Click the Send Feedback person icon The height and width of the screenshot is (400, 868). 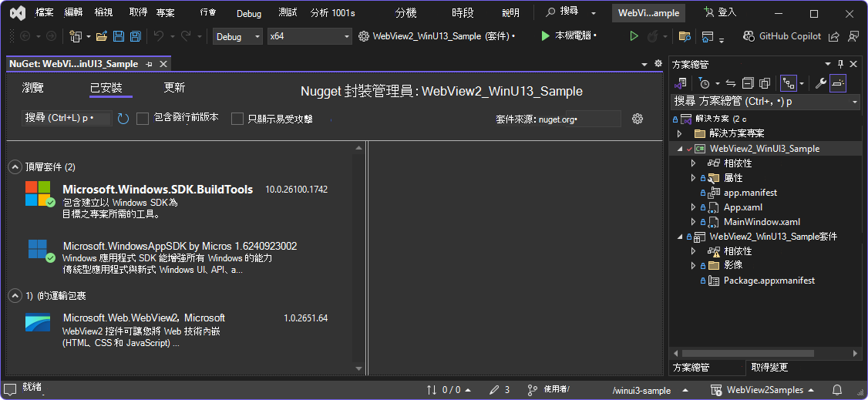[853, 36]
